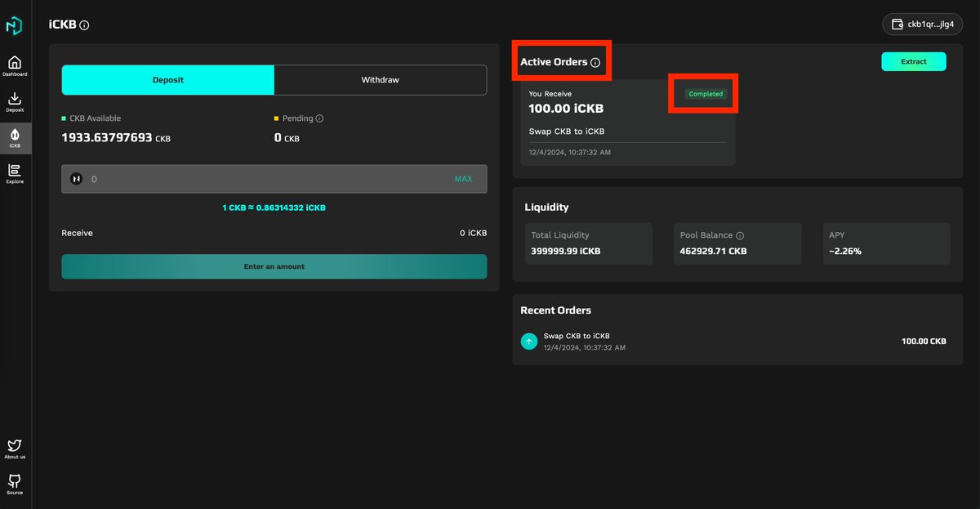The width and height of the screenshot is (980, 509).
Task: Click the Nervos logo at top left
Action: 15,25
